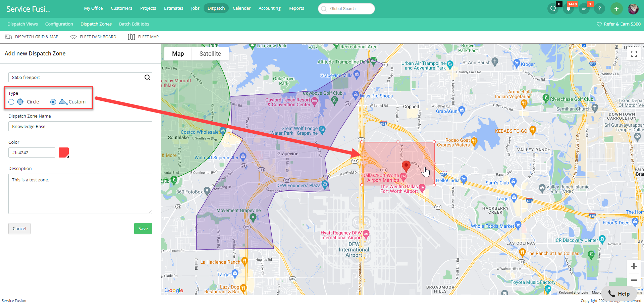Open Keyboard shortcuts map link

(573, 293)
